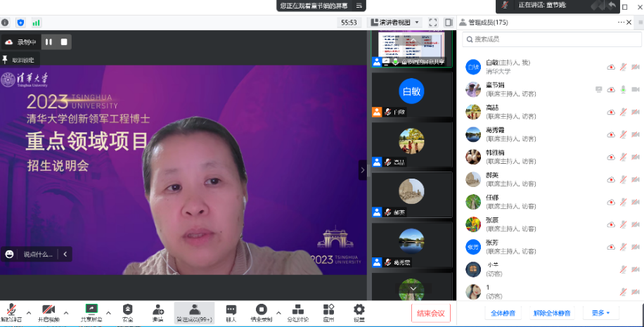
Task: Open the 更多 dropdown in members panel
Action: click(600, 313)
